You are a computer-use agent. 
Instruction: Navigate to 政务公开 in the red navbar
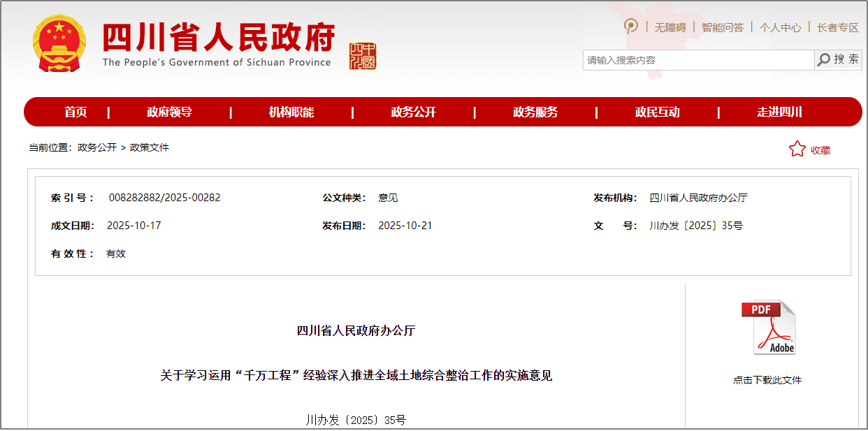pos(413,112)
